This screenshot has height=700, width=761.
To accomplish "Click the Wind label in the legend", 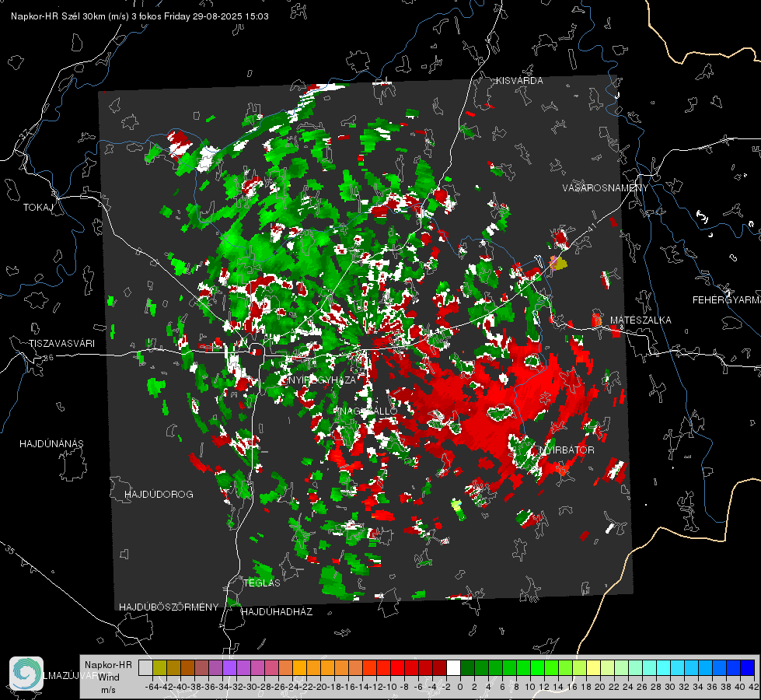I will 109,677.
